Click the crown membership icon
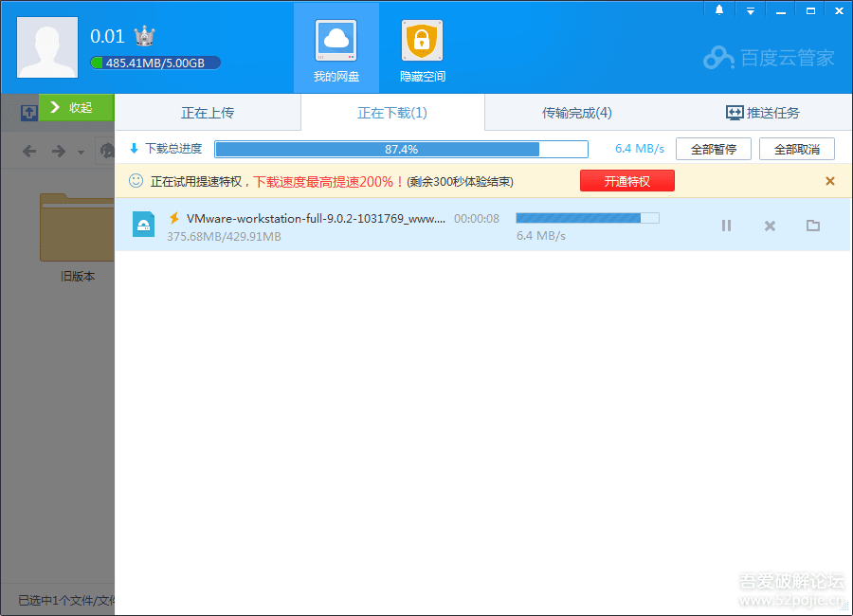The height and width of the screenshot is (616, 853). 145,36
